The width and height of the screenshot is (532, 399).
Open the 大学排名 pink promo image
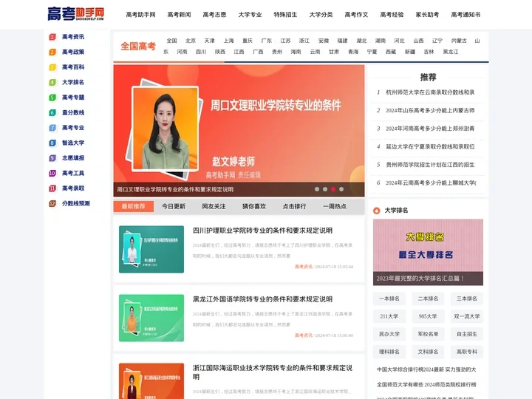click(x=428, y=252)
